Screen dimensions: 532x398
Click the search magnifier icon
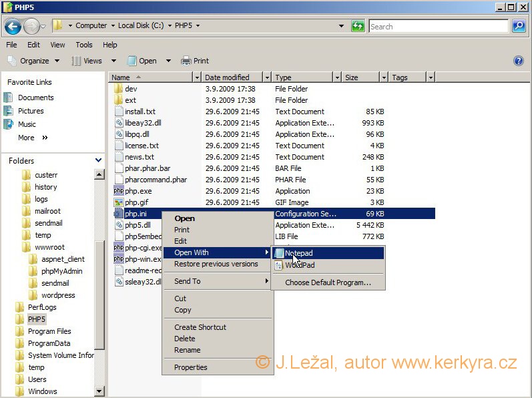519,27
